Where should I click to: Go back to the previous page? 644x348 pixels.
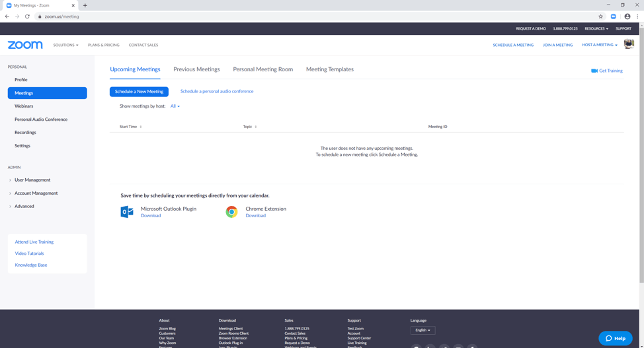pyautogui.click(x=7, y=17)
